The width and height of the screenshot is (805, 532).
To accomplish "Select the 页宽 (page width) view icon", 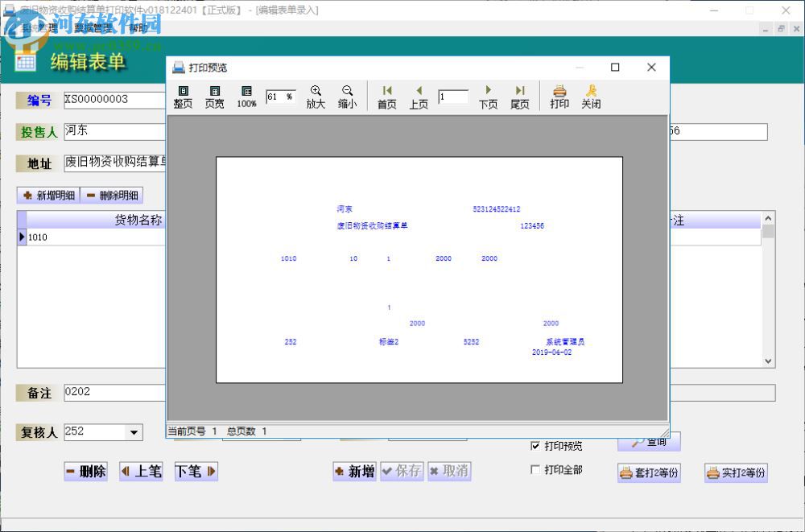I will 214,95.
